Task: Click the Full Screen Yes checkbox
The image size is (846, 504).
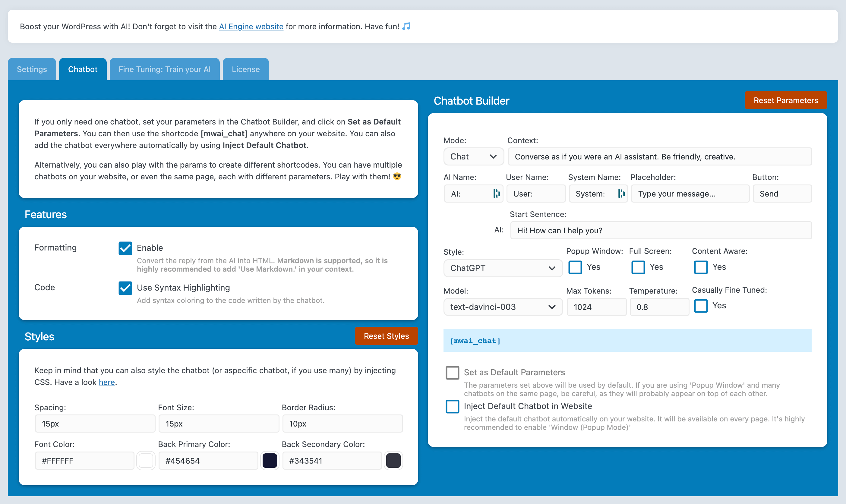Action: coord(638,267)
